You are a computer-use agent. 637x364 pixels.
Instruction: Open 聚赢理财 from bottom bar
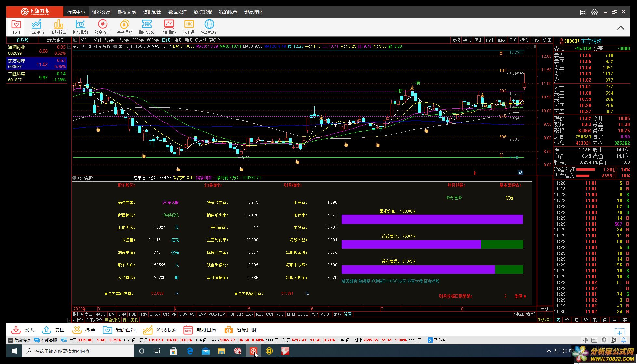click(240, 330)
